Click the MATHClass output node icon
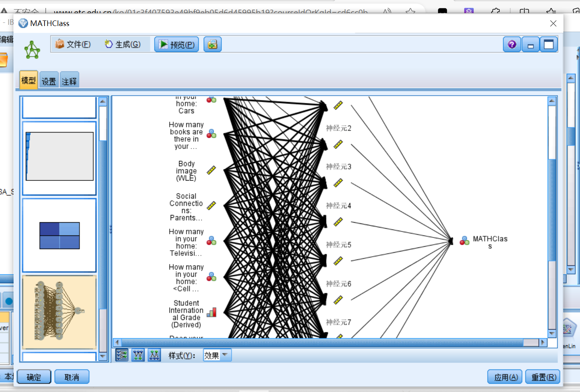The image size is (580, 392). (x=464, y=241)
